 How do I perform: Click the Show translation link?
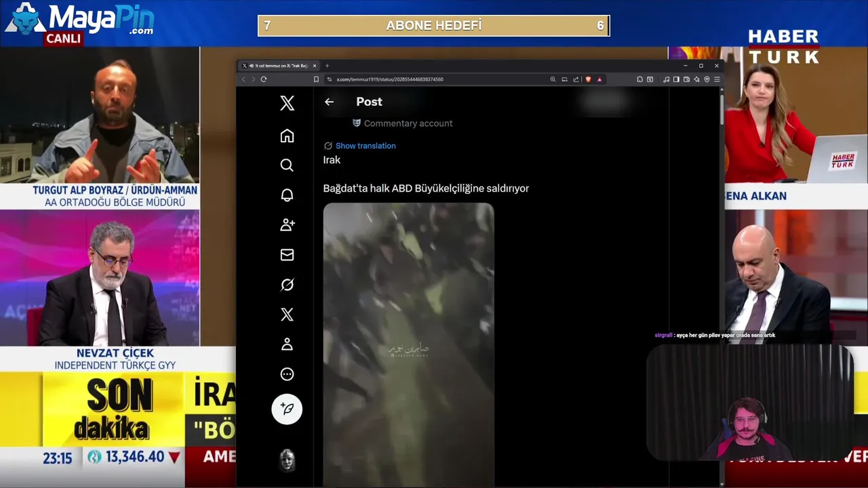[366, 146]
